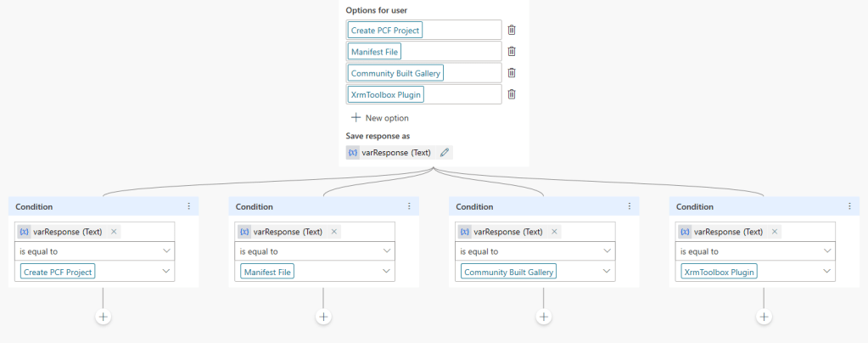This screenshot has height=343, width=868.
Task: Edit the varResponse variable with pencil icon
Action: click(x=445, y=153)
